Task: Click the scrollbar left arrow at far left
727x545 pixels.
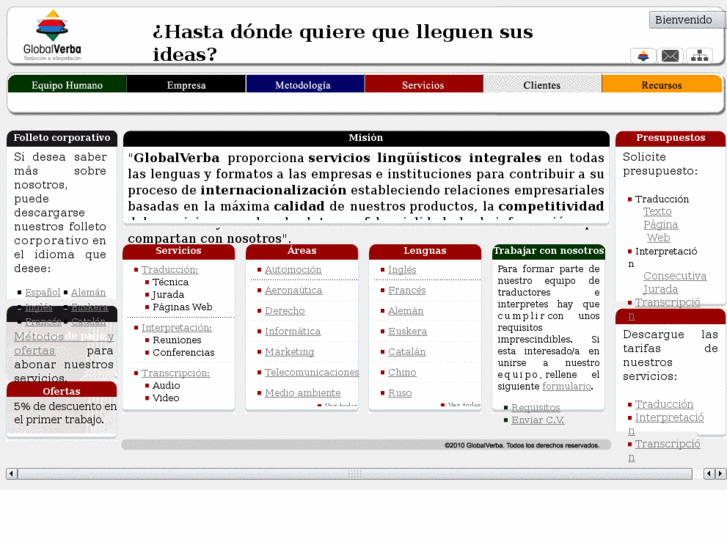Action: tap(12, 474)
